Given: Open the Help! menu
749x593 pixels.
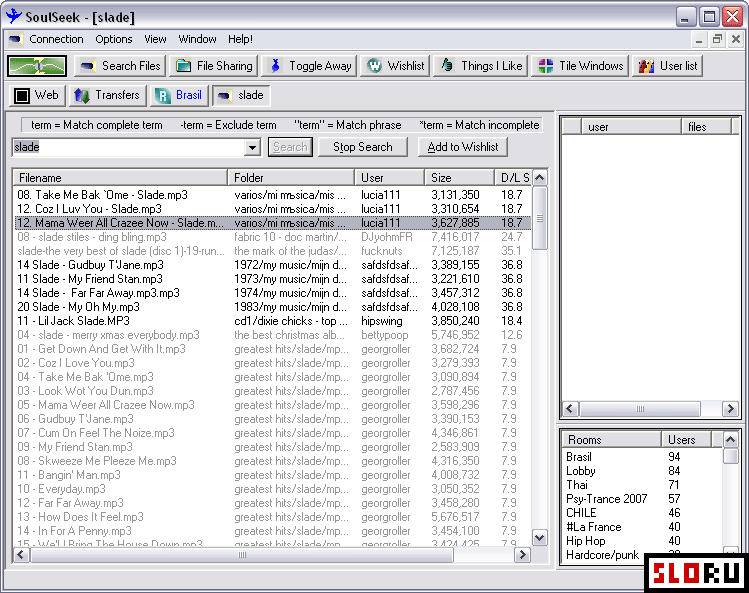Looking at the screenshot, I should click(x=240, y=39).
